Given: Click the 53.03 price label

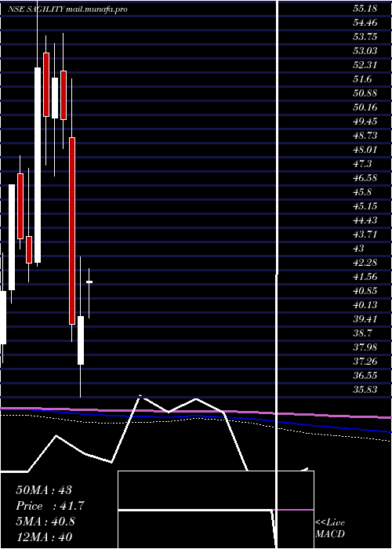Looking at the screenshot, I should [365, 51].
